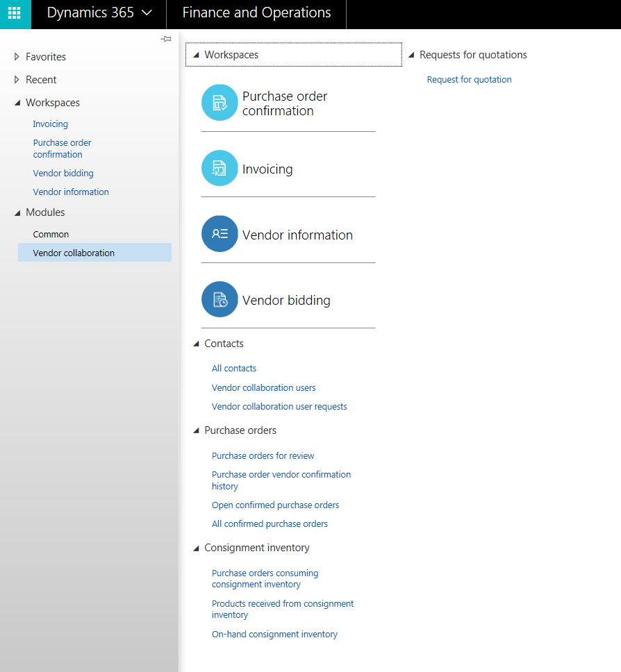This screenshot has height=672, width=621.
Task: Open Request for quotation link
Action: pos(469,80)
